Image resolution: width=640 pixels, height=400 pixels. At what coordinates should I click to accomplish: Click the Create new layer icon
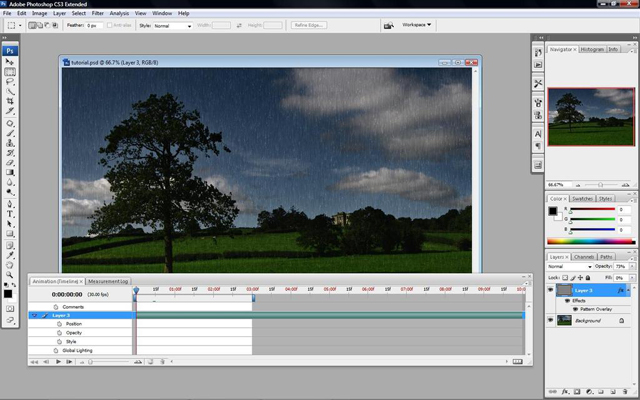613,392
